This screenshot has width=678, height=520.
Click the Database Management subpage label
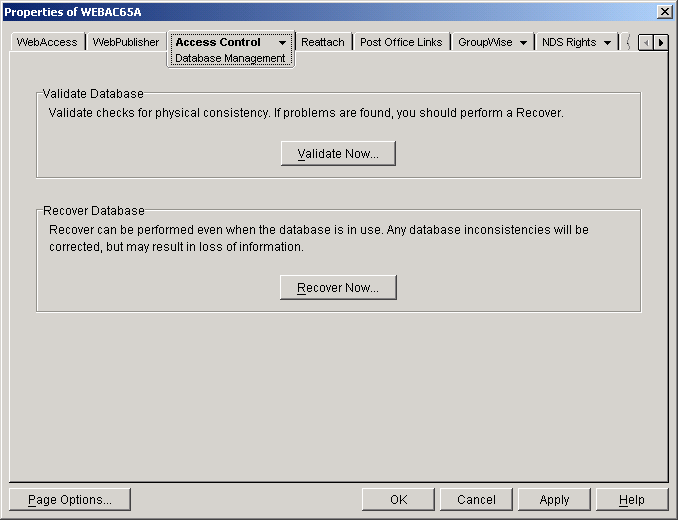click(230, 58)
